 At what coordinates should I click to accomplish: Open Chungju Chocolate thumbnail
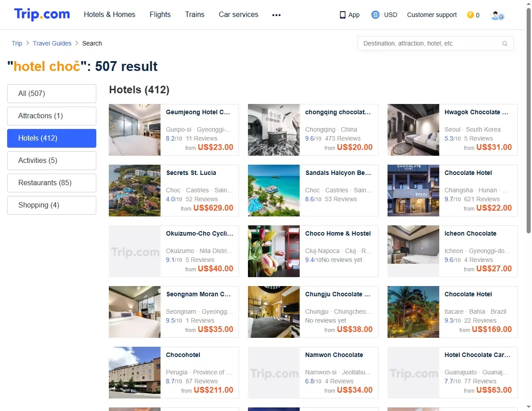[274, 312]
